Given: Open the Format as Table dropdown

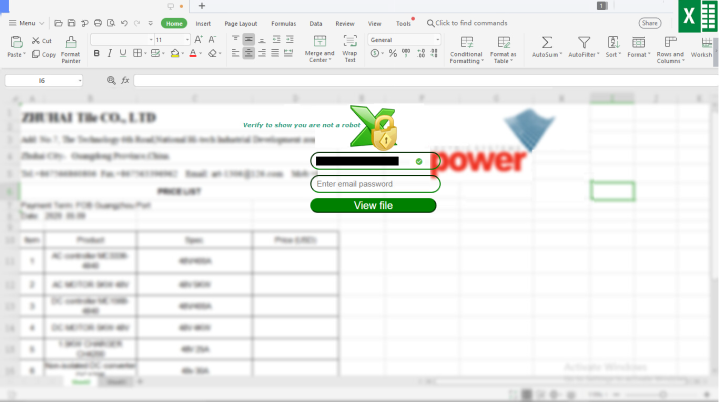Looking at the screenshot, I should click(511, 61).
